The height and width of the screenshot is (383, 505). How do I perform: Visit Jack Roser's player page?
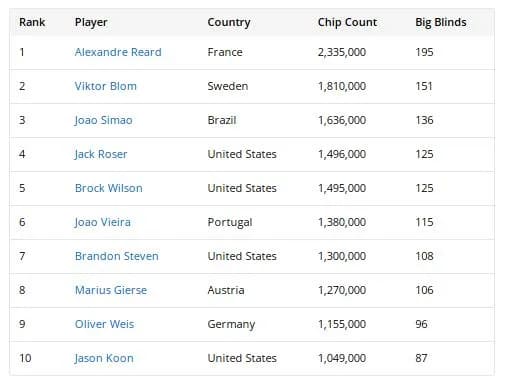pyautogui.click(x=101, y=154)
